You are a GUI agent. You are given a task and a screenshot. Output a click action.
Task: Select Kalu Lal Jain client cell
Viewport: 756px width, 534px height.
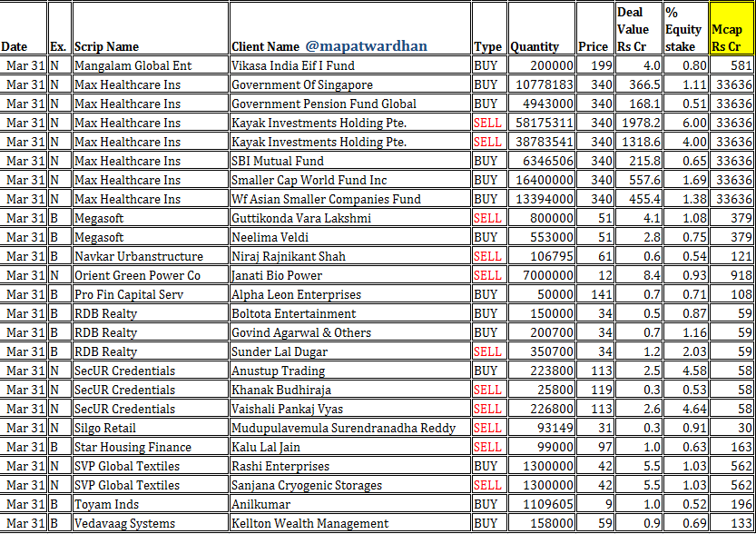350,447
